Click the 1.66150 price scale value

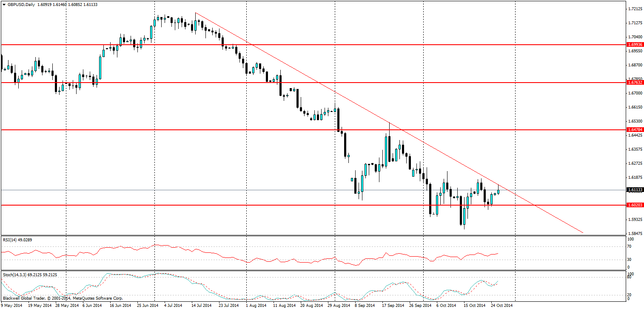point(635,107)
